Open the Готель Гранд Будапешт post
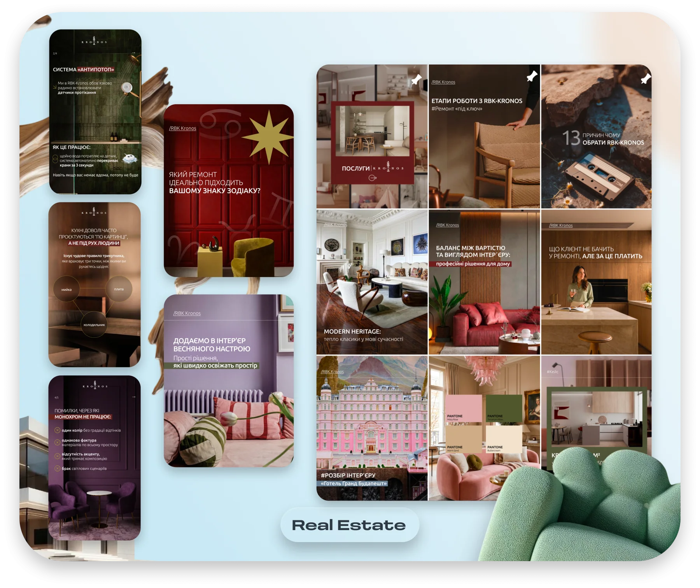700x588 pixels. [372, 428]
